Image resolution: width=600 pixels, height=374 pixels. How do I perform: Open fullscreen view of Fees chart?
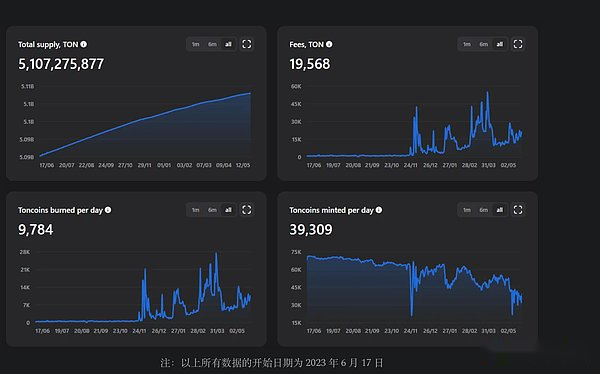tap(518, 44)
